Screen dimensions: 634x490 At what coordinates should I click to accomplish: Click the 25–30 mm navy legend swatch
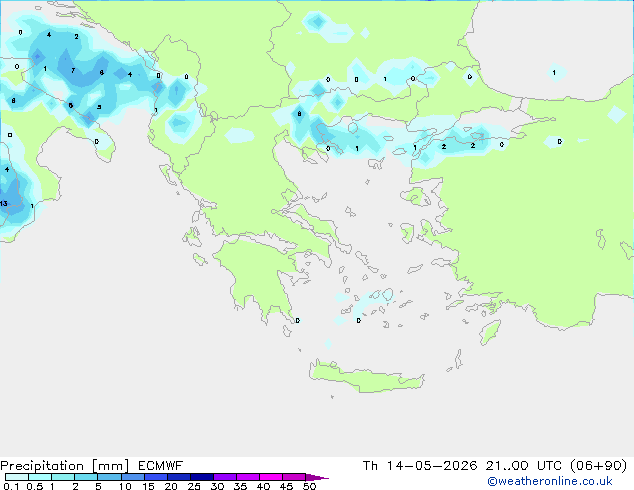coord(202,477)
